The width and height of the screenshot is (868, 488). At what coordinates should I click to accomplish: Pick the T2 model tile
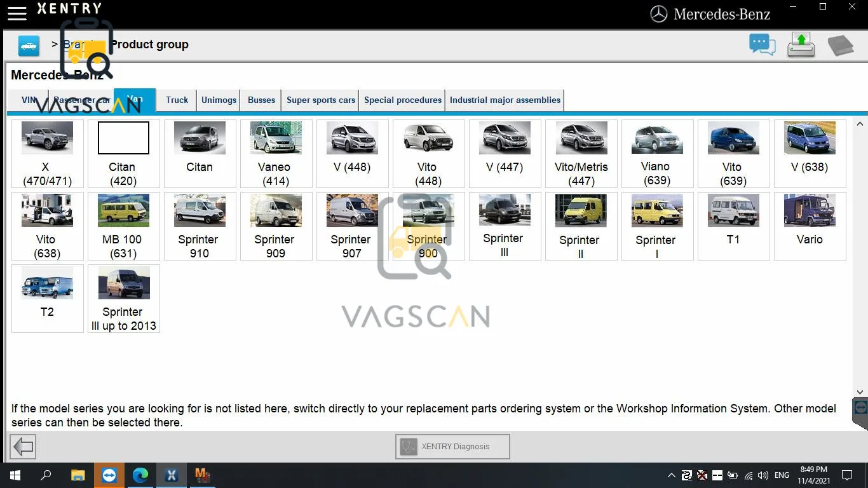click(48, 299)
